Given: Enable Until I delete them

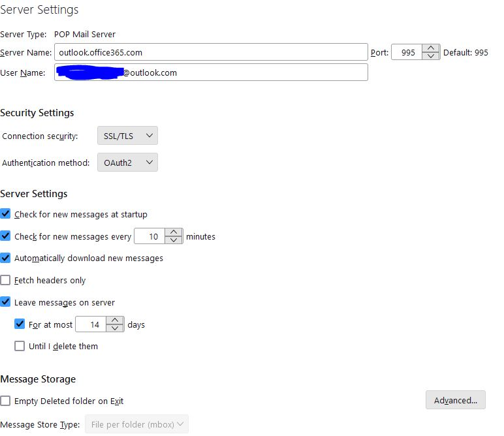Looking at the screenshot, I should click(20, 346).
